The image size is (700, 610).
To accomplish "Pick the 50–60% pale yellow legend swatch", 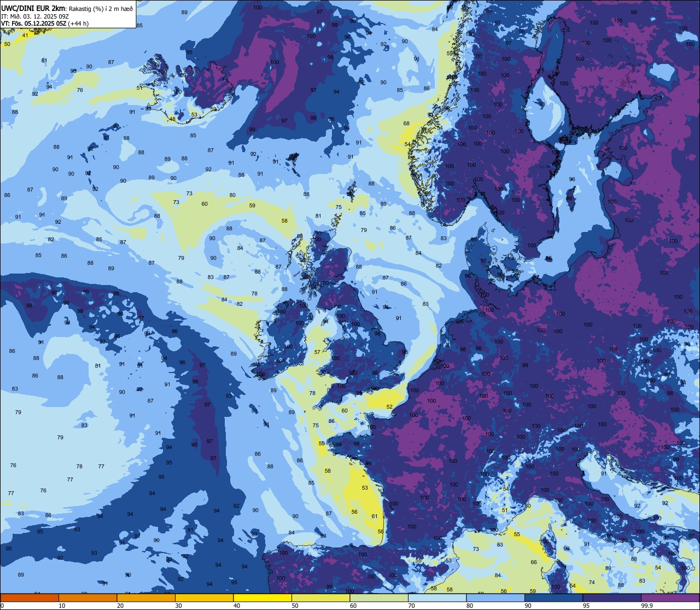I will tap(320, 598).
